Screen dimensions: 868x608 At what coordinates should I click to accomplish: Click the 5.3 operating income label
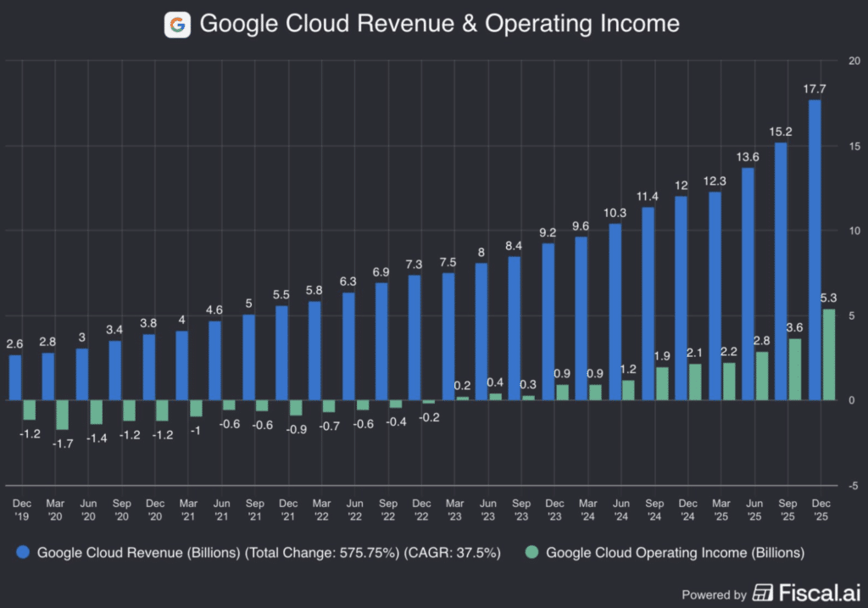(x=829, y=298)
